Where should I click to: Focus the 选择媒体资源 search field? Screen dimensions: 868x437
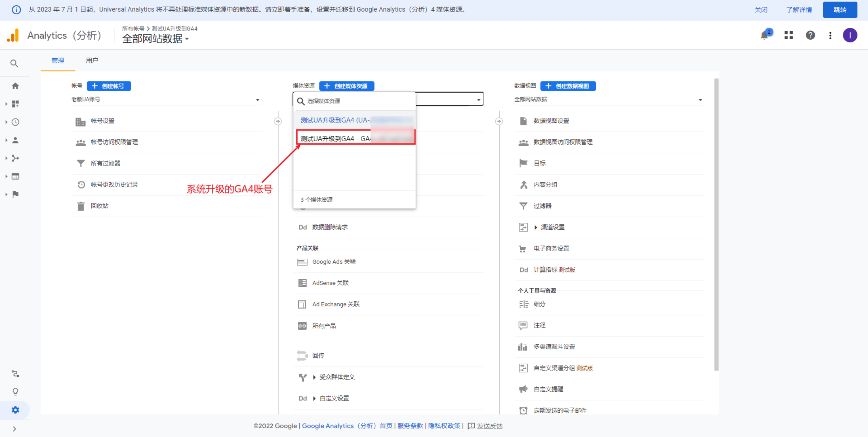click(355, 101)
